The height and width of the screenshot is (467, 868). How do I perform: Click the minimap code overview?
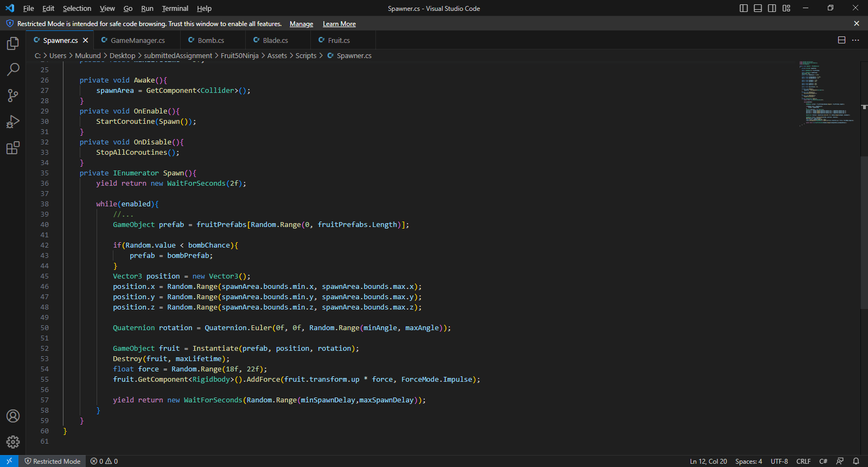point(827,93)
